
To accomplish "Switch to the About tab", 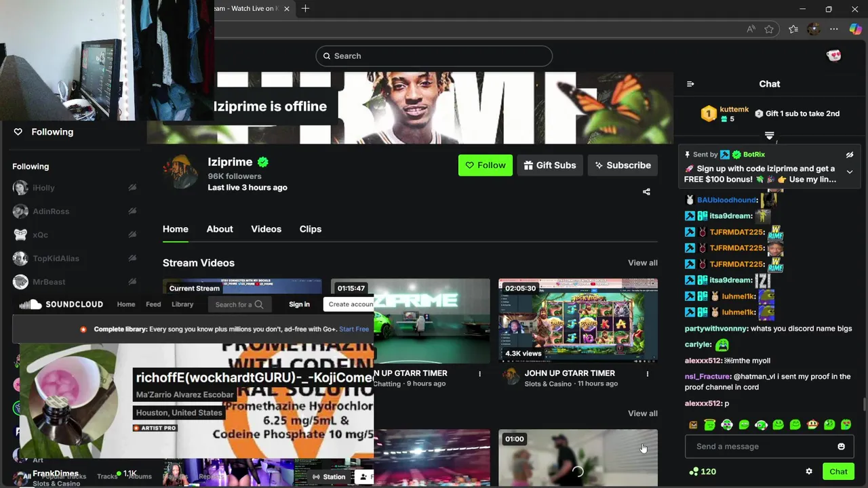I will click(x=220, y=229).
